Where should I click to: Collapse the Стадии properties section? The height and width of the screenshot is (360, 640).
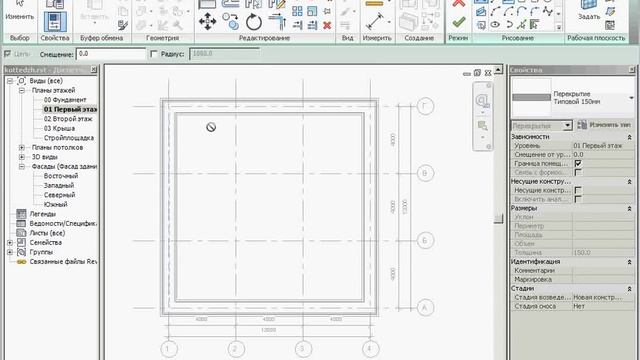[x=629, y=289]
